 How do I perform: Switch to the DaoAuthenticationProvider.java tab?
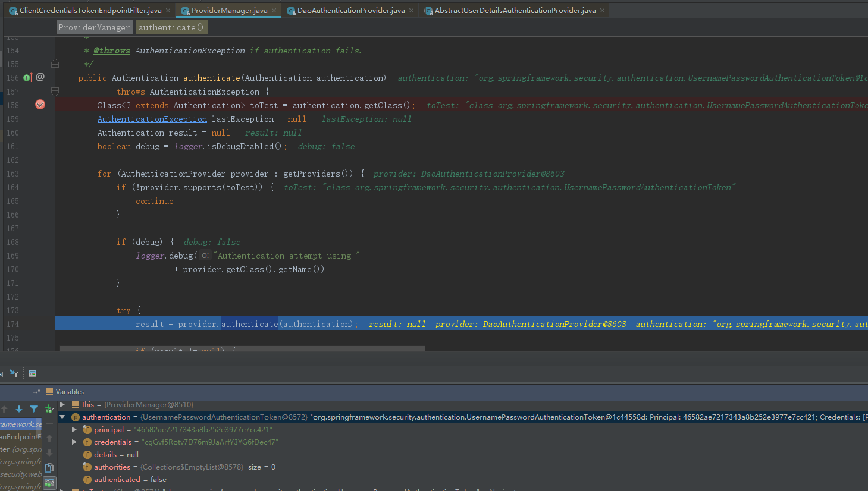(x=350, y=11)
